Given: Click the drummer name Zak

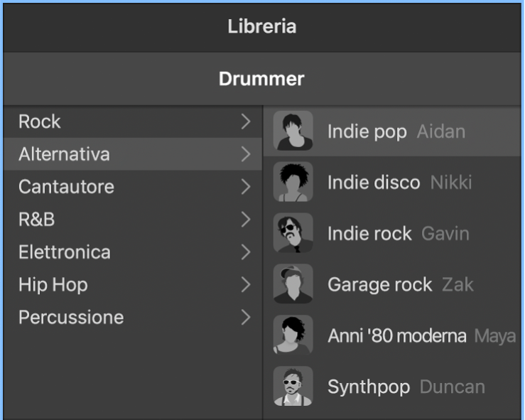Looking at the screenshot, I should tap(458, 285).
